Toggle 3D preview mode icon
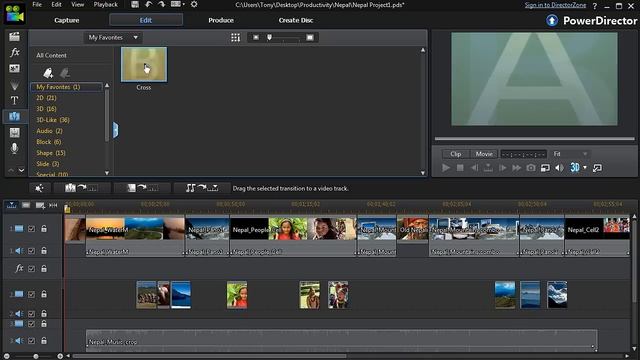The image size is (640, 360). tap(575, 167)
